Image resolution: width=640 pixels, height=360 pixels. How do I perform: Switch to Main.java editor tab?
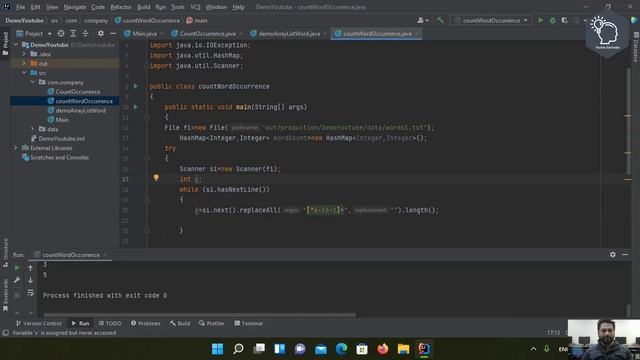click(144, 33)
